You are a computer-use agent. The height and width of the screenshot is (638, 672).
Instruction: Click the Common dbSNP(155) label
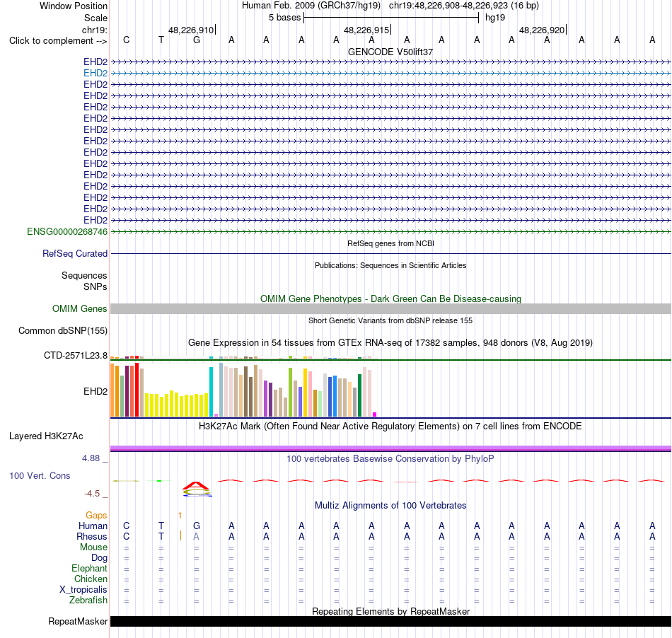tap(62, 330)
